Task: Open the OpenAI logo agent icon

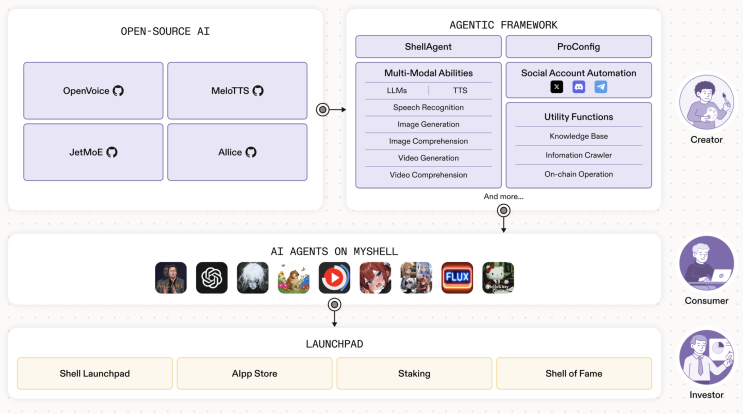Action: point(212,278)
